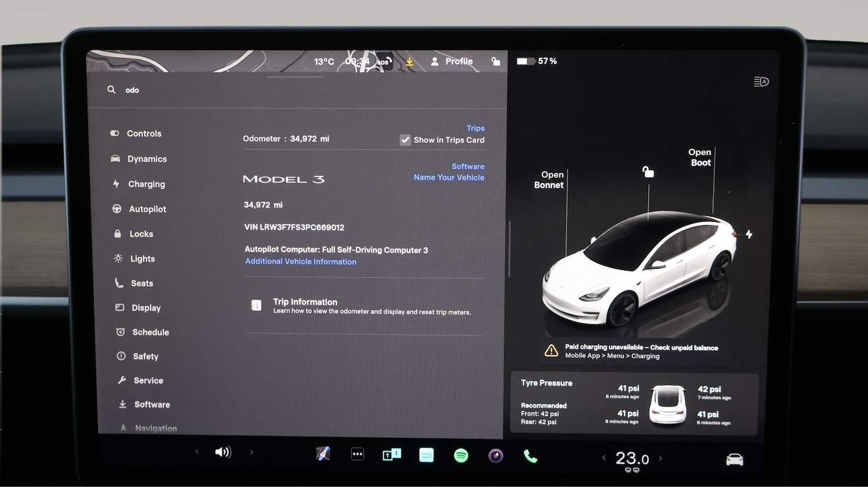This screenshot has width=868, height=487.
Task: Tap the left chevron beside the volume icon
Action: (197, 452)
